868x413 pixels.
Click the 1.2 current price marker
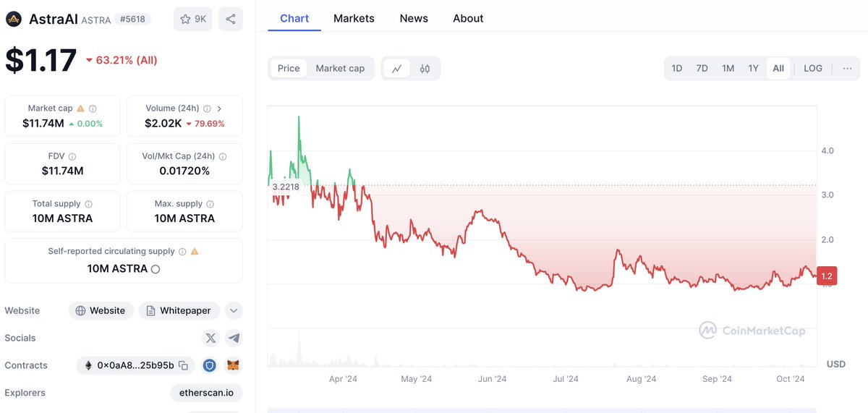pyautogui.click(x=826, y=276)
